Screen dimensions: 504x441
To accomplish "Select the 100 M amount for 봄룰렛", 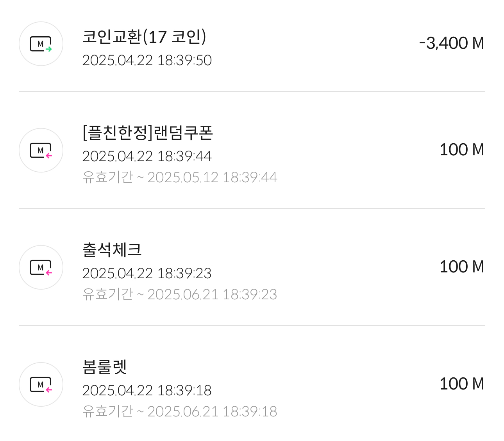I will pos(462,384).
